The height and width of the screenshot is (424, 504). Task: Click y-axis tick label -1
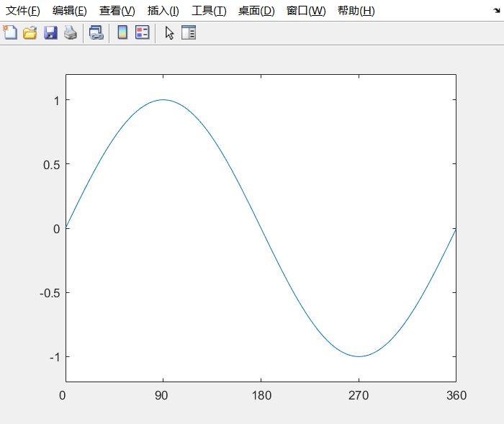click(x=55, y=357)
